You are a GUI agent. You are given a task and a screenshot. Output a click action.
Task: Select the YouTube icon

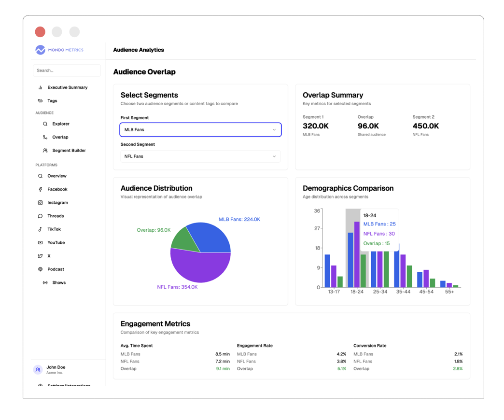point(41,243)
